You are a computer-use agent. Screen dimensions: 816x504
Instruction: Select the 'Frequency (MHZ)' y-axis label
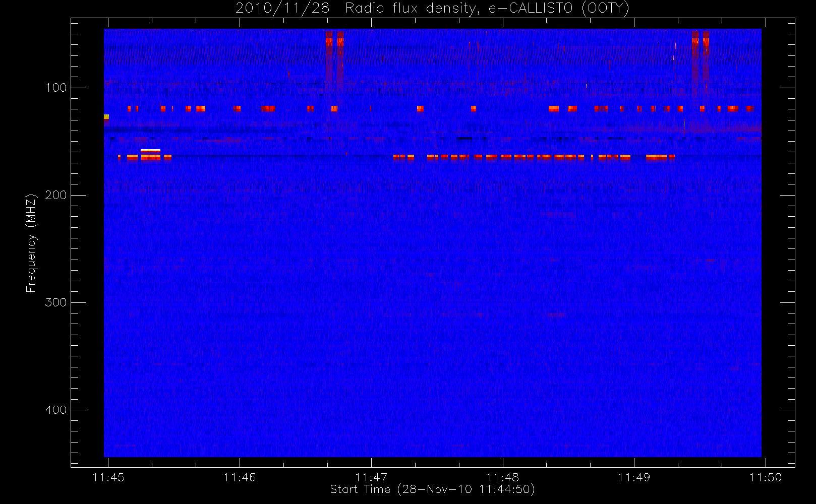point(31,243)
